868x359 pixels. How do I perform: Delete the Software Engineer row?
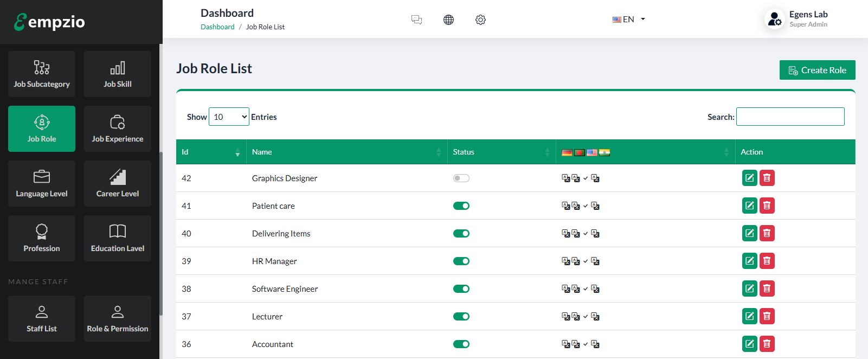767,289
